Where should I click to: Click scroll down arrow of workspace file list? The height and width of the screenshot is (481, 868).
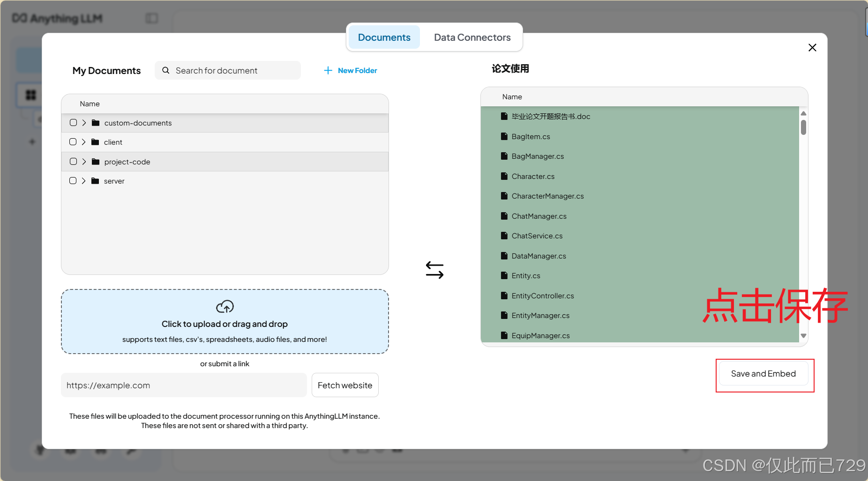pos(803,336)
